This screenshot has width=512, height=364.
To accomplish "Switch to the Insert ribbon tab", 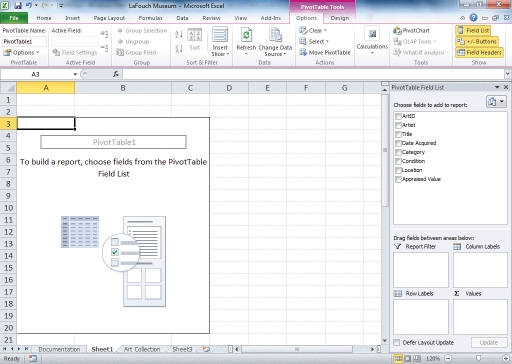I will point(72,18).
